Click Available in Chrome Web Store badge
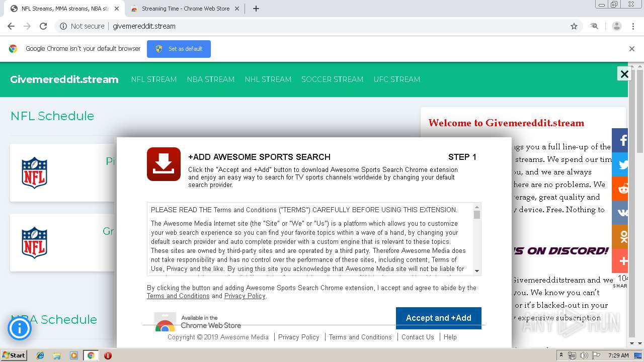The height and width of the screenshot is (362, 644). (x=198, y=321)
